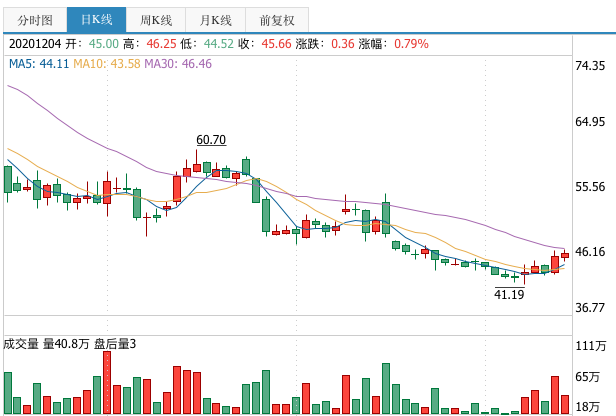The width and height of the screenshot is (616, 416).
Task: Click the 65万 volume axis label
Action: tap(588, 377)
